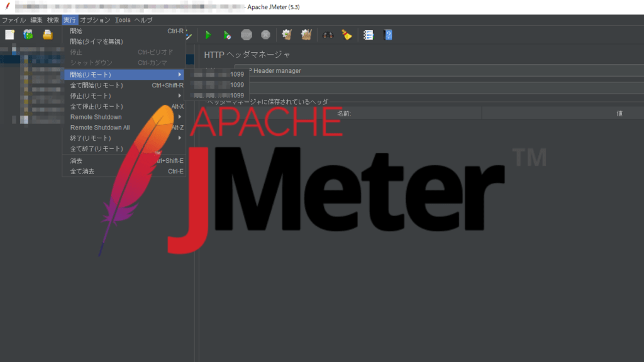Close the open 実行 menu
Screen dimensions: 644x362
pos(69,19)
